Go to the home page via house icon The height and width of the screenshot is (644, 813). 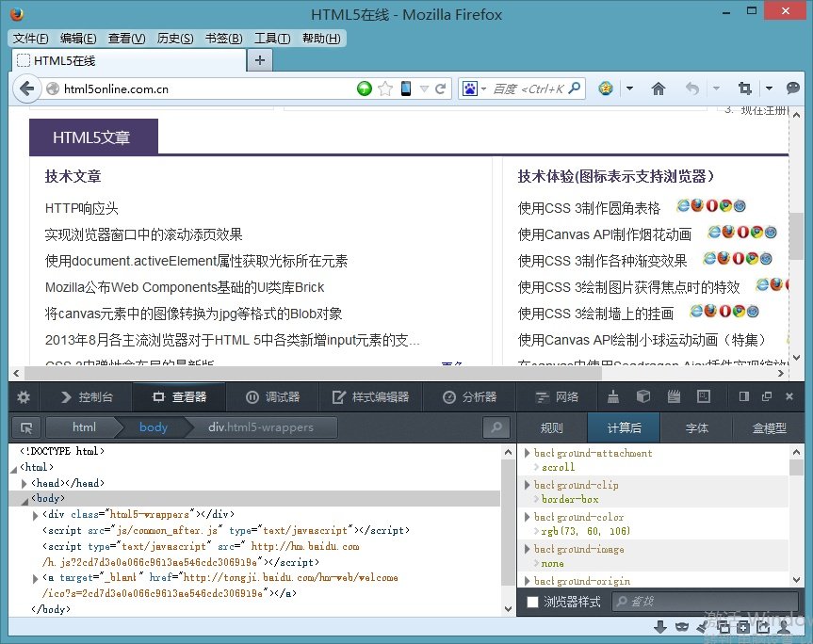658,89
